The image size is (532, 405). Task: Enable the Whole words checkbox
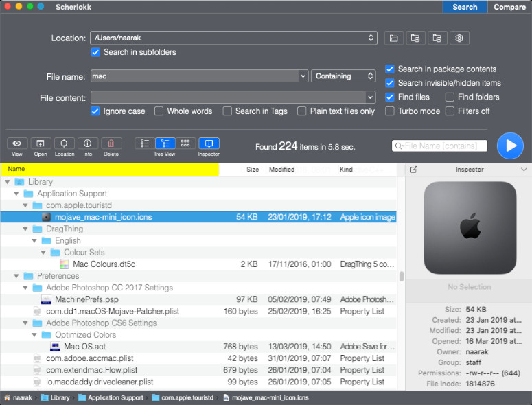[x=159, y=111]
